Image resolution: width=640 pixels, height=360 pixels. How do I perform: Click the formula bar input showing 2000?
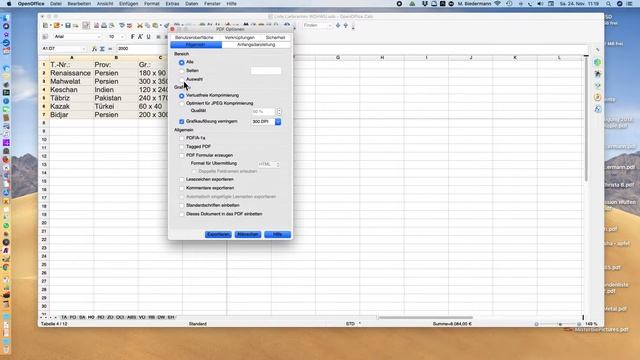pos(143,49)
